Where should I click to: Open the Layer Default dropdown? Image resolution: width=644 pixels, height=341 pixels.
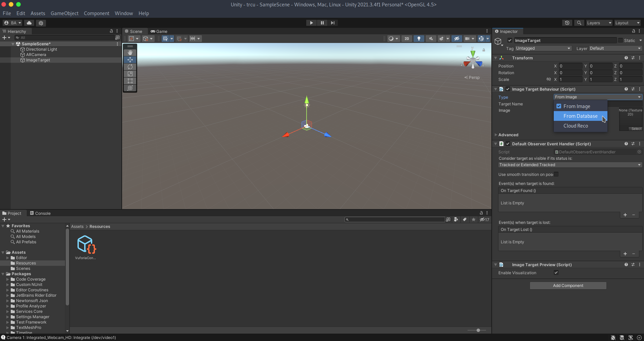pyautogui.click(x=615, y=48)
